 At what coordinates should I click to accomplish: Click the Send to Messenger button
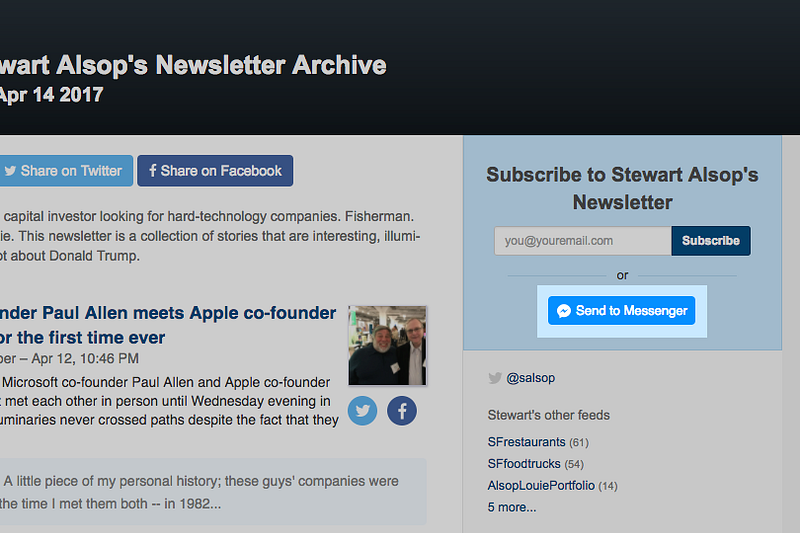pos(621,311)
